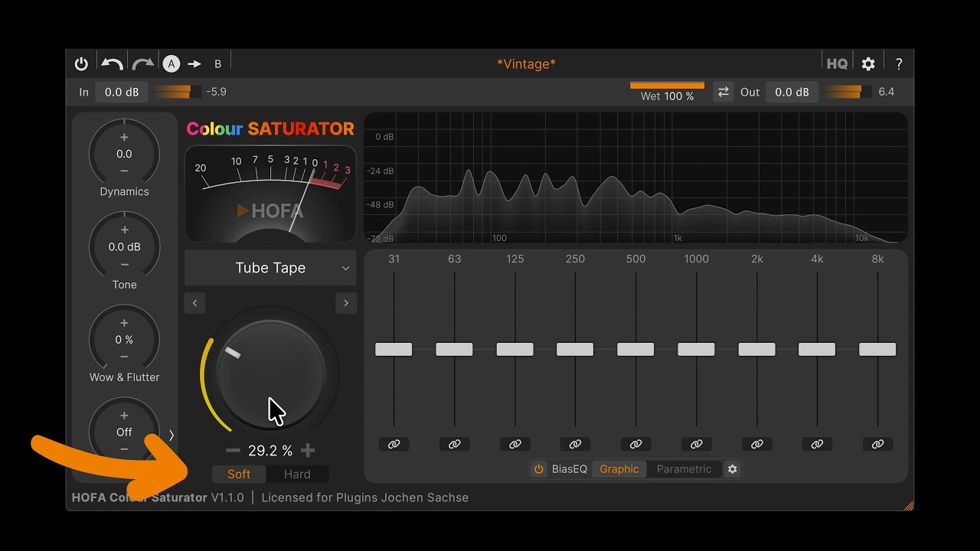Select the Hard clipping mode
The image size is (980, 551).
tap(297, 474)
